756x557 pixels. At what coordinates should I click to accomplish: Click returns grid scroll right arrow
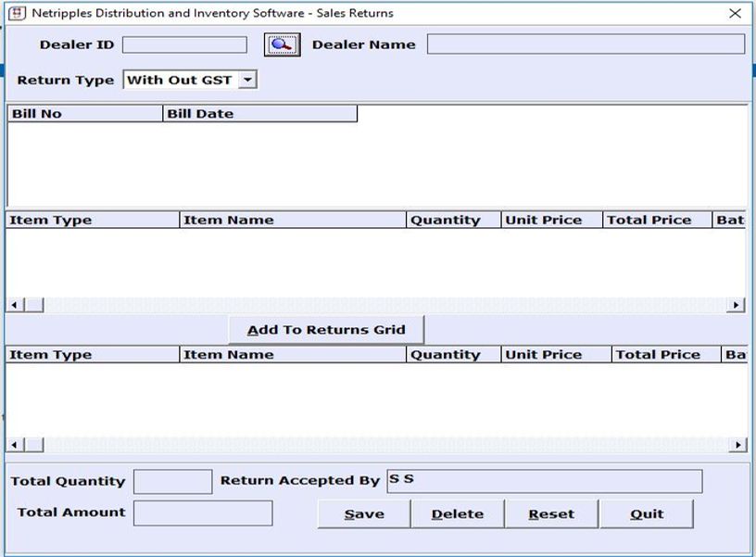[737, 445]
